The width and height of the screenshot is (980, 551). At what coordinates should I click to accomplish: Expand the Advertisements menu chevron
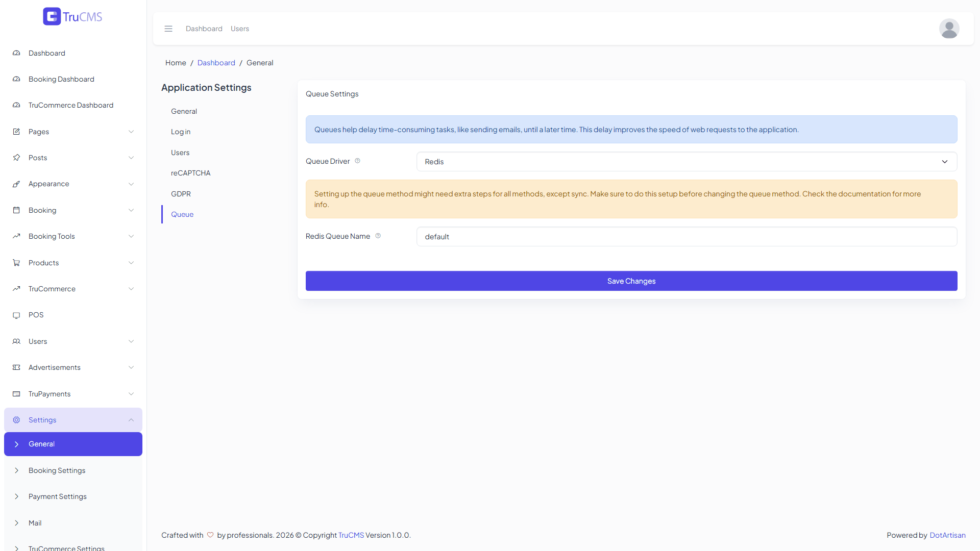pos(131,367)
